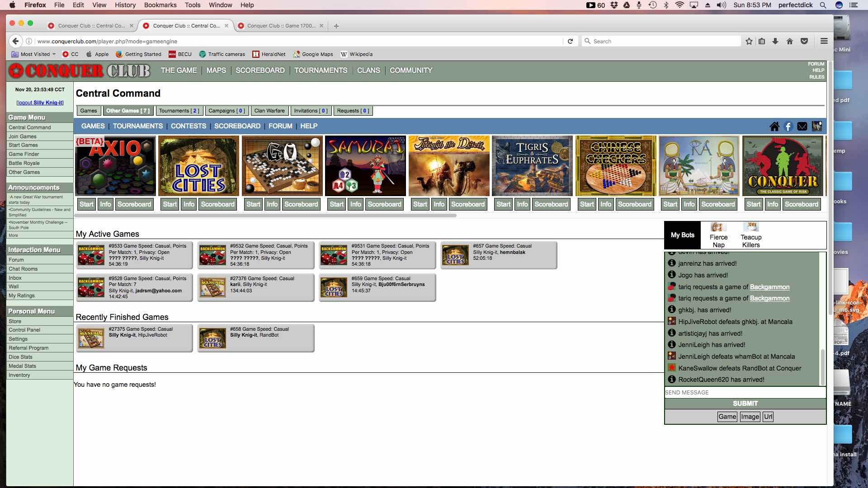The image size is (868, 488).
Task: Select the Teacup Killers bot avatar
Action: click(751, 227)
